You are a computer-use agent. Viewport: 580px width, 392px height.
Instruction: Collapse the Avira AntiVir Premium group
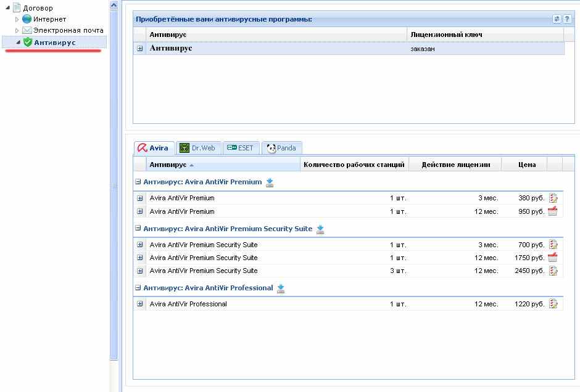point(138,182)
